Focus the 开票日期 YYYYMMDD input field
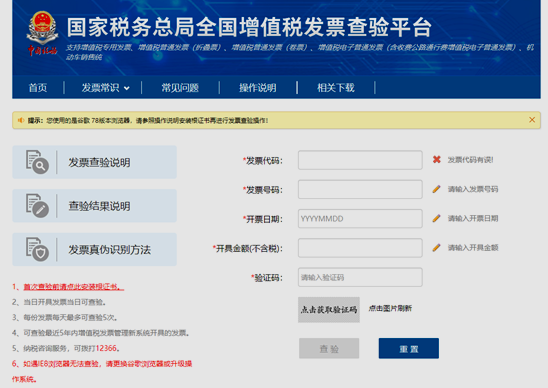 360,219
